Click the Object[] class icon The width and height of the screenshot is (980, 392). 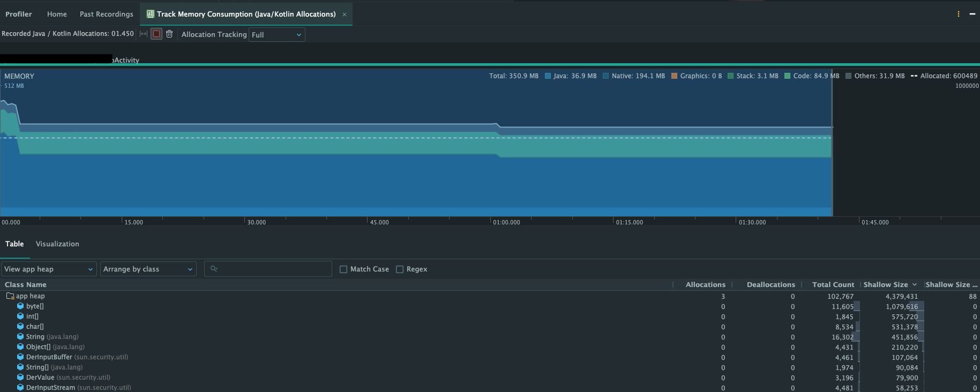(x=20, y=346)
